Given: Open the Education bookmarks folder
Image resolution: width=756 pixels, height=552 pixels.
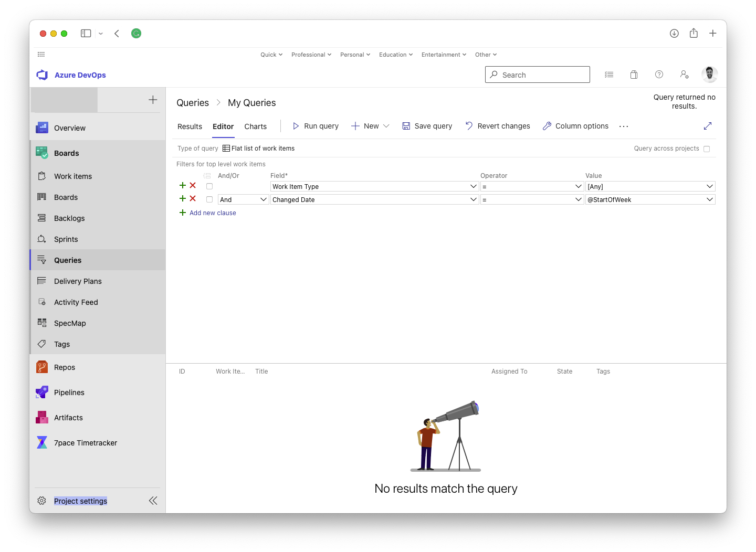Looking at the screenshot, I should [x=396, y=55].
